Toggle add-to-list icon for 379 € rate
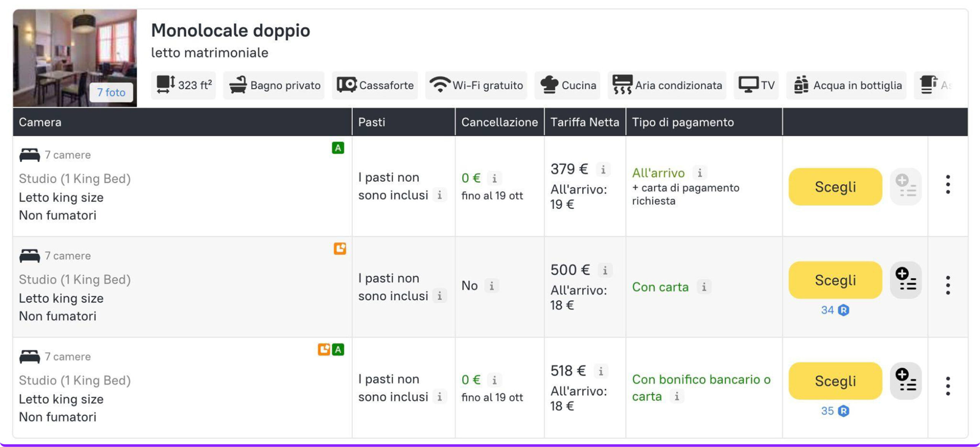 (905, 187)
